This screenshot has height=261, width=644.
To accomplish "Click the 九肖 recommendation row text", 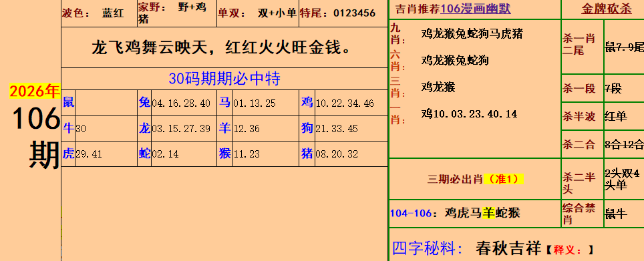I will 472,33.
